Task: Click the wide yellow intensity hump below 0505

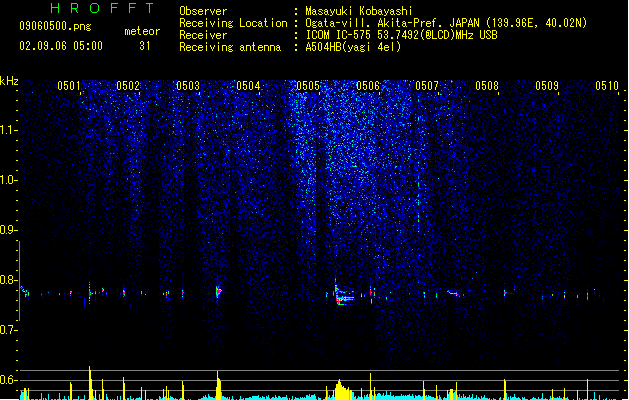Action: point(341,390)
